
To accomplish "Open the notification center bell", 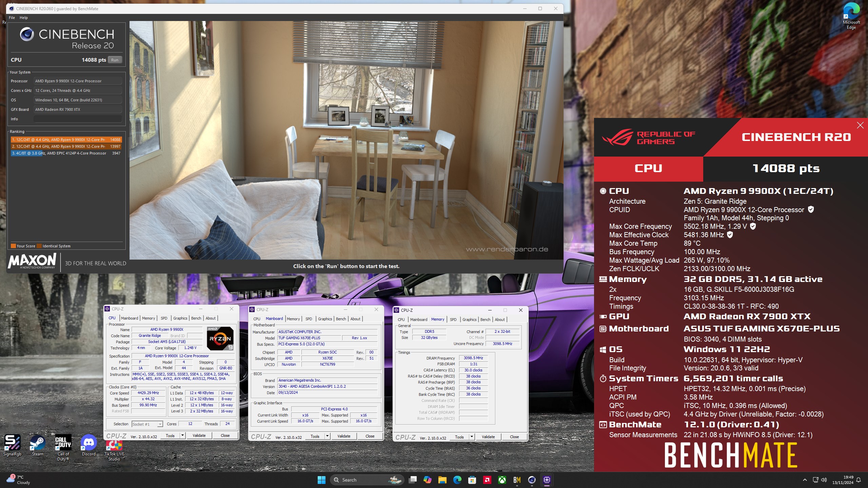I will point(859,480).
